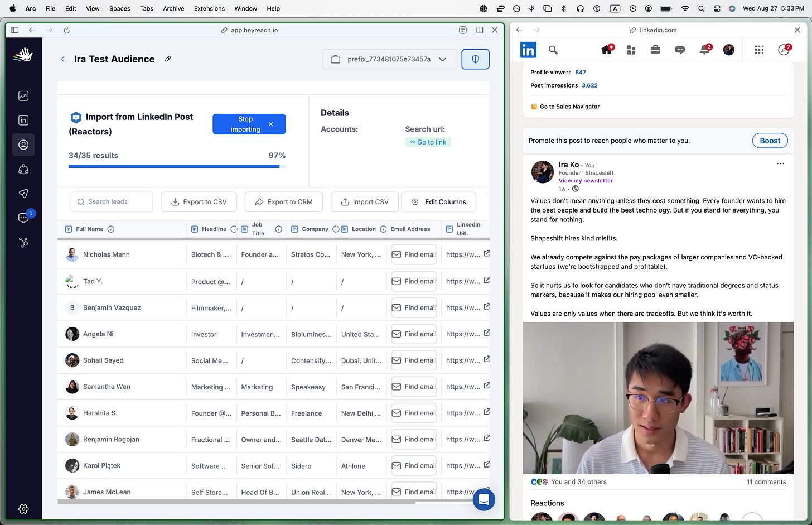812x525 pixels.
Task: Edit audience name with pencil icon
Action: (168, 59)
